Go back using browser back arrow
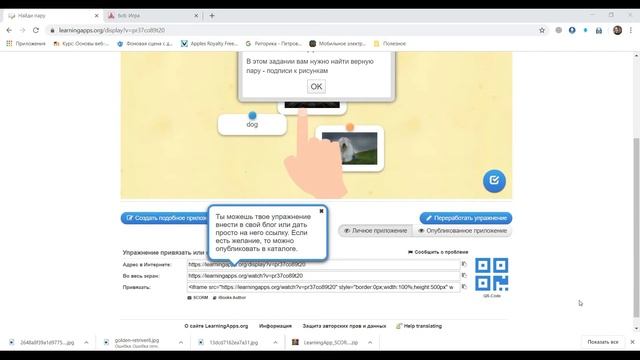The width and height of the screenshot is (640, 360). click(x=9, y=30)
